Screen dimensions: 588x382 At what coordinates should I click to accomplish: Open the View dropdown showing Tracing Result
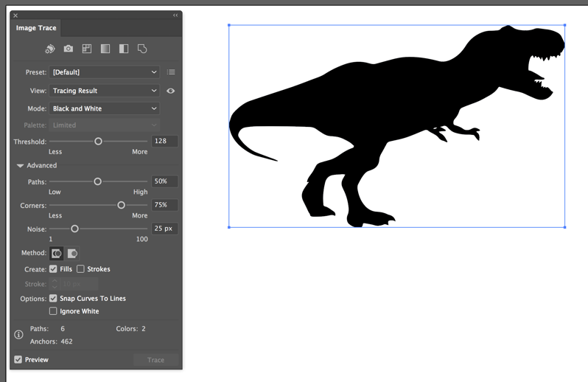(104, 91)
